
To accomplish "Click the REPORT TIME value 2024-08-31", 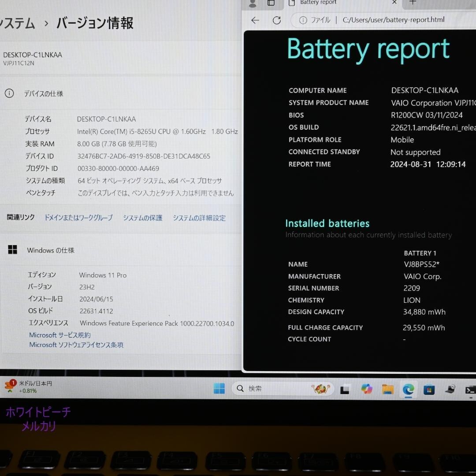I will click(428, 164).
